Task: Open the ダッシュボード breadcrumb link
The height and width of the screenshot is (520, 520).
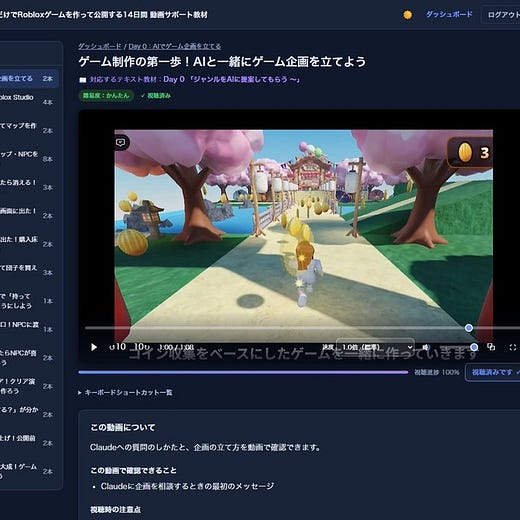Action: point(100,46)
